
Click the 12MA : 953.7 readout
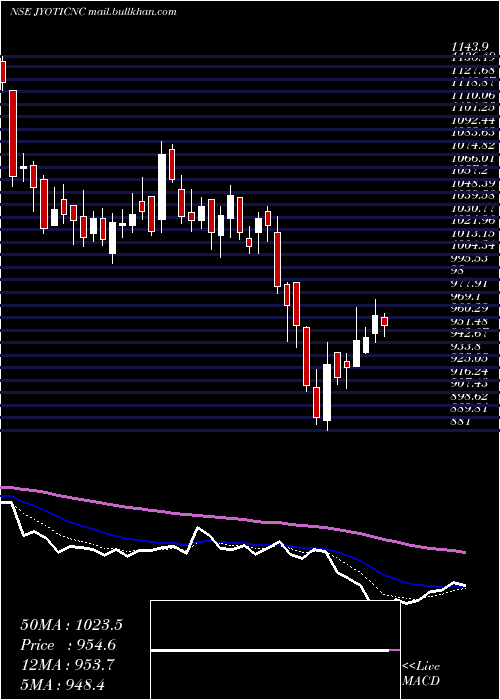pyautogui.click(x=68, y=664)
